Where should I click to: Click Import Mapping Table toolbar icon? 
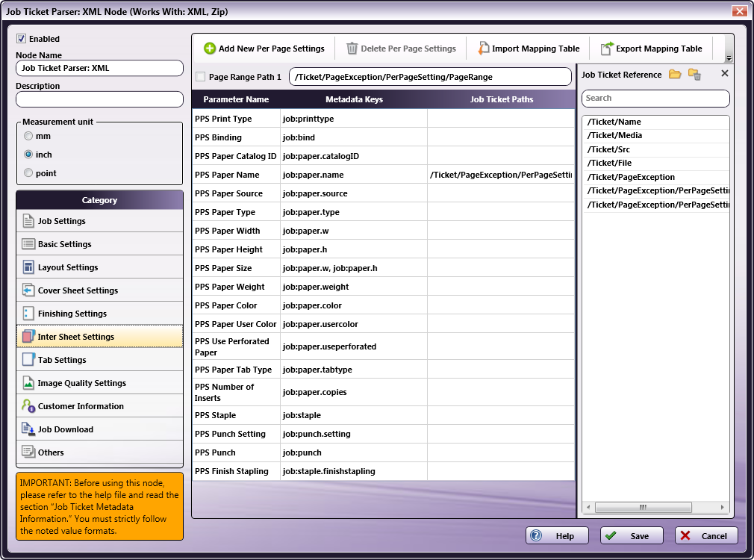[x=484, y=49]
